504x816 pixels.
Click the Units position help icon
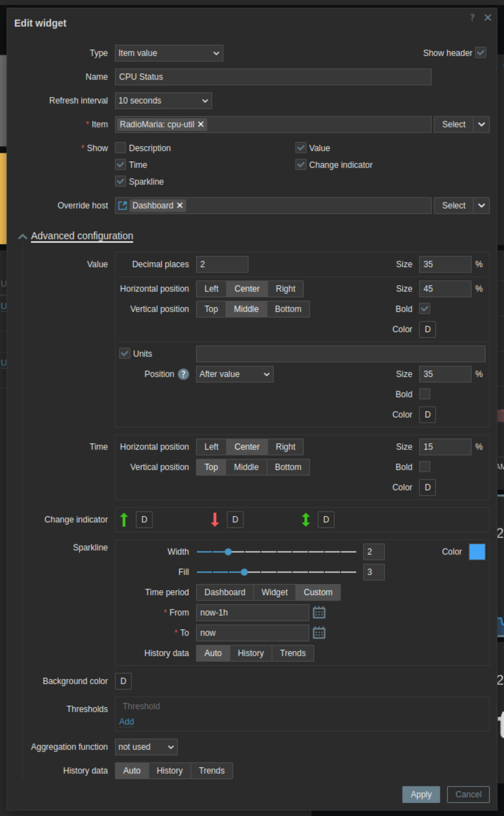tap(184, 374)
